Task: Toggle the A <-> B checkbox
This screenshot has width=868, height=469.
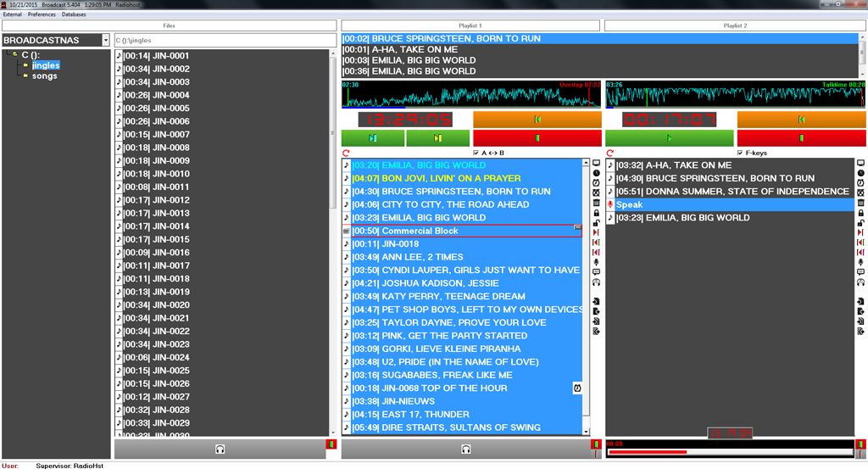Action: point(476,153)
